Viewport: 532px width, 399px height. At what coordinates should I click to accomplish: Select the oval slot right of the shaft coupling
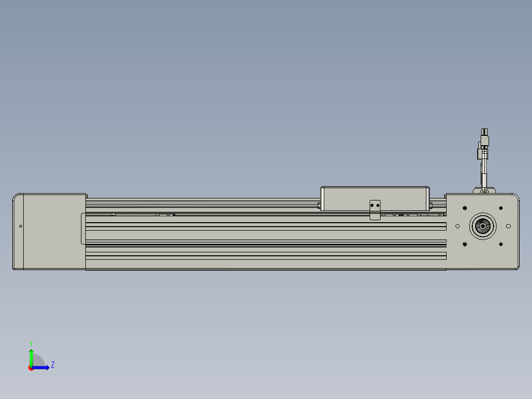click(x=508, y=226)
